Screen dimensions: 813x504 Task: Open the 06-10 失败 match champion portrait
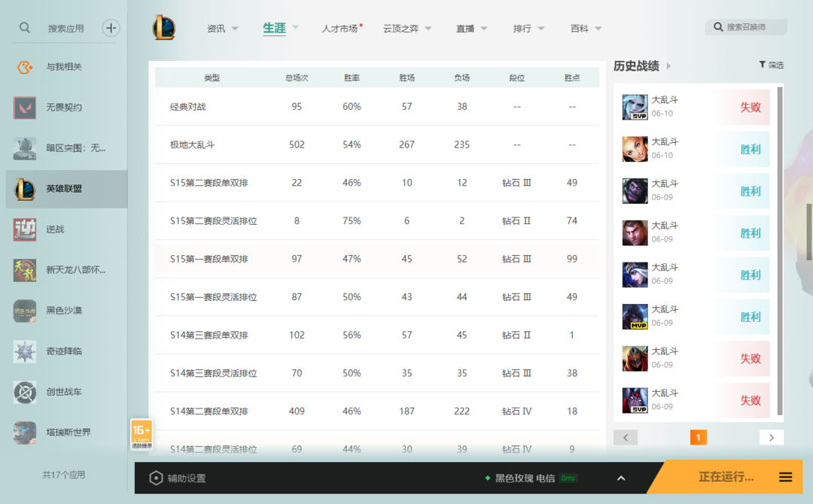(635, 108)
